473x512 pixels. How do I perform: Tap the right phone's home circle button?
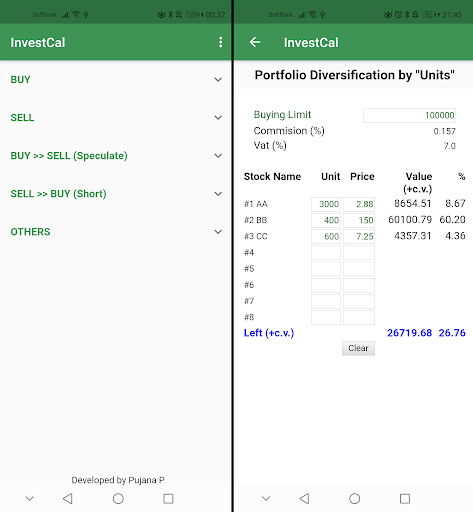tap(354, 499)
